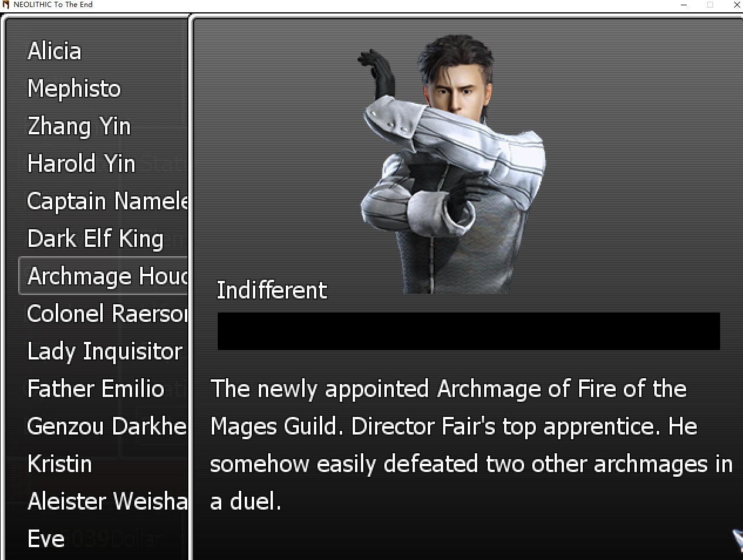Viewport: 743px width, 560px height.
Task: View Aleister Weishaupt's profile
Action: click(107, 501)
